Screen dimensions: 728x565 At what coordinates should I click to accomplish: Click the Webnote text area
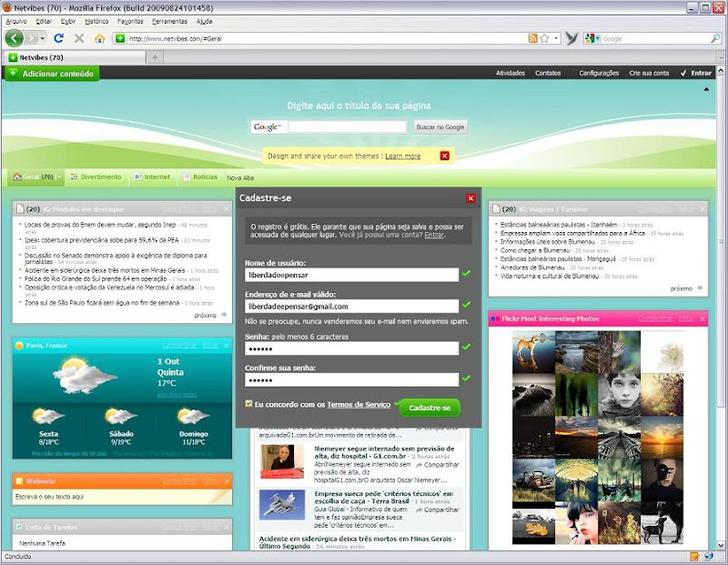(x=122, y=497)
